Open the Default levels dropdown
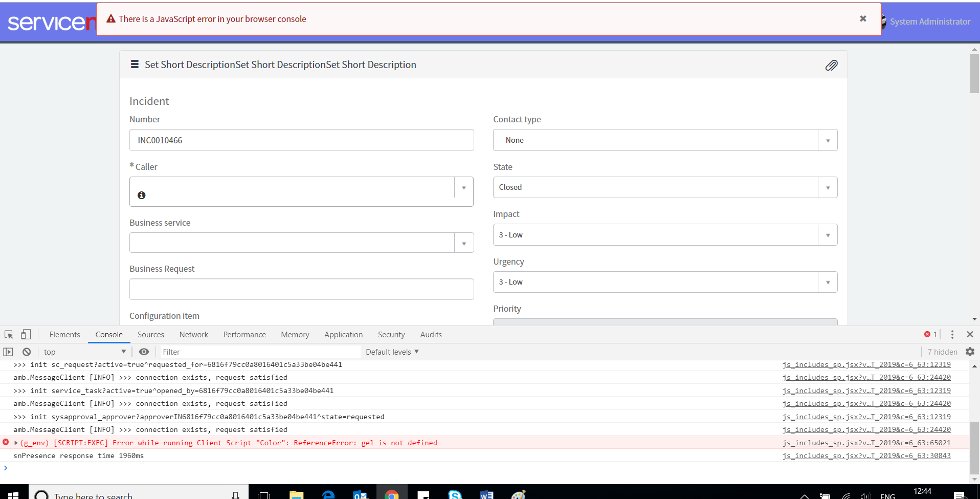This screenshot has width=980, height=499. coord(391,352)
